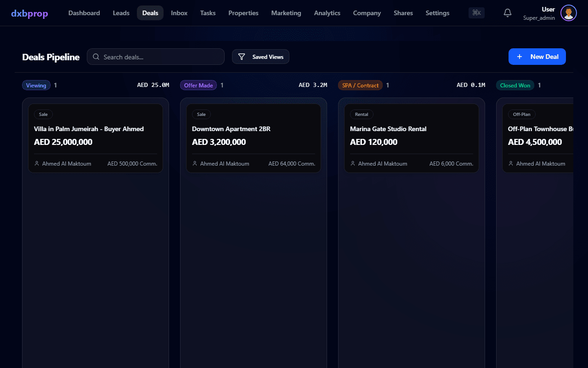Create a New Deal

click(537, 57)
